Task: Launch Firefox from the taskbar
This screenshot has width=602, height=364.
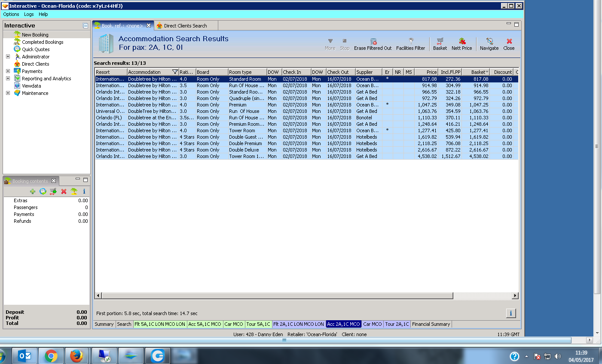Action: [x=76, y=356]
